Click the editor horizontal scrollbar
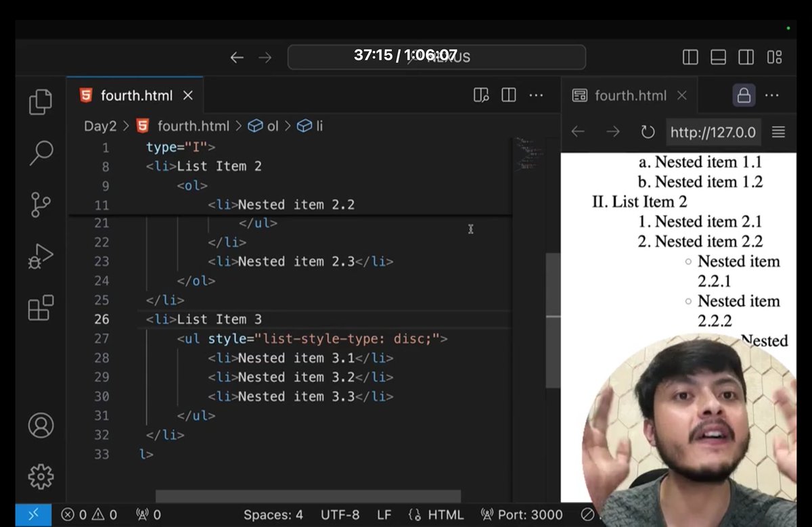 pyautogui.click(x=308, y=497)
